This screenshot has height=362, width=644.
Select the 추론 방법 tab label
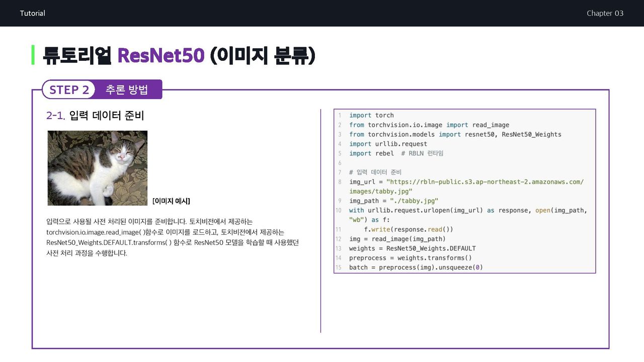(127, 89)
